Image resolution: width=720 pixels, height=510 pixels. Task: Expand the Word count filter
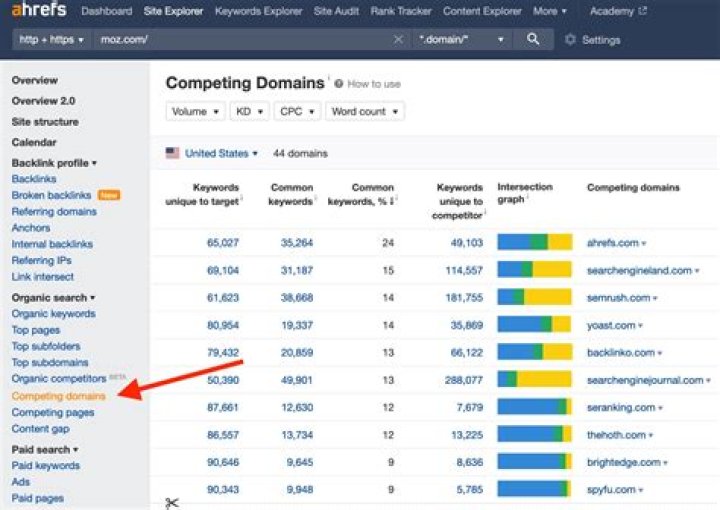(365, 111)
